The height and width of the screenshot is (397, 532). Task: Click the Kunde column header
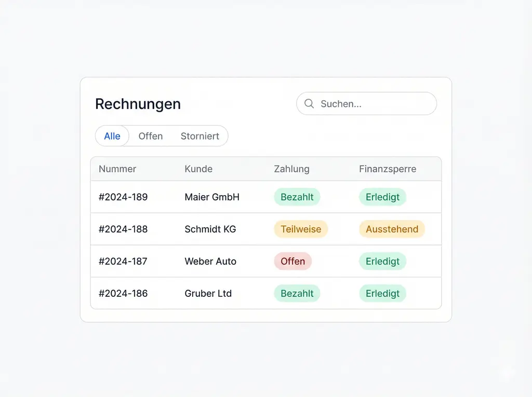pyautogui.click(x=198, y=169)
